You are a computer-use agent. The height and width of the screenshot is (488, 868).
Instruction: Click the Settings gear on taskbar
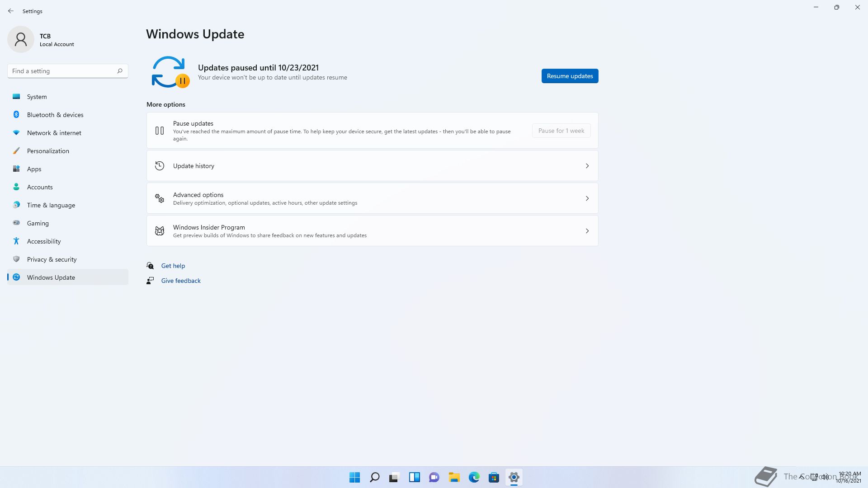514,477
